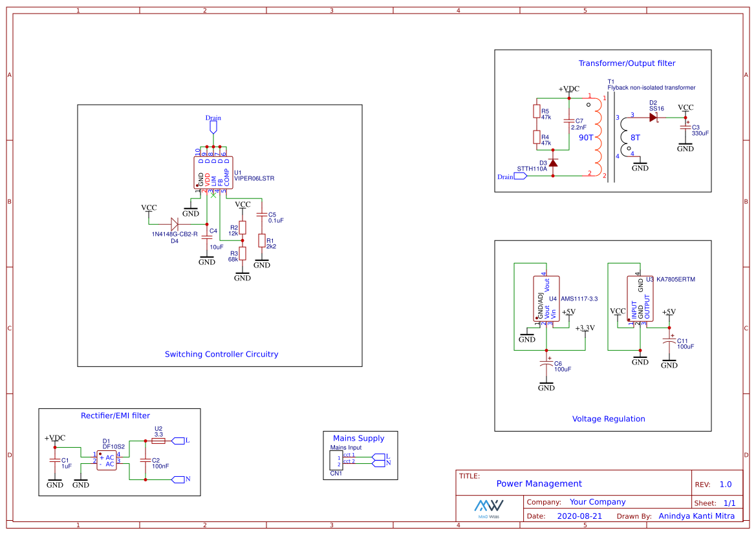
Task: Click the C3 330uF capacitor
Action: pyautogui.click(x=685, y=127)
